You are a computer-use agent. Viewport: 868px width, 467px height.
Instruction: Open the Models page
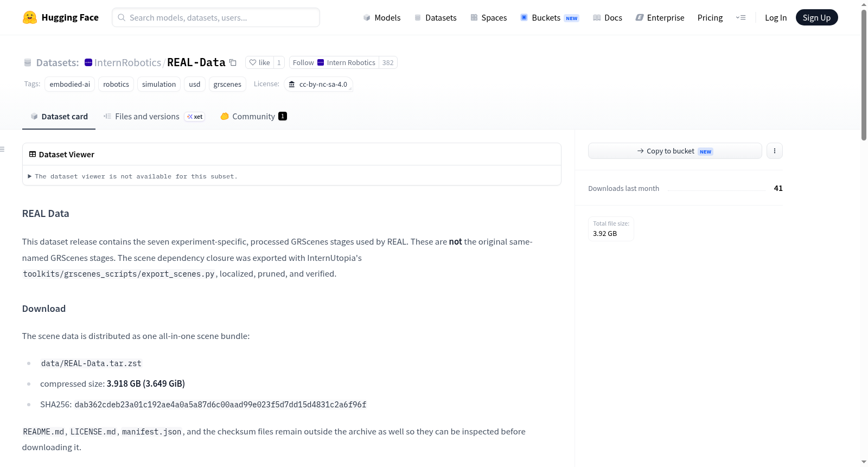(x=382, y=17)
